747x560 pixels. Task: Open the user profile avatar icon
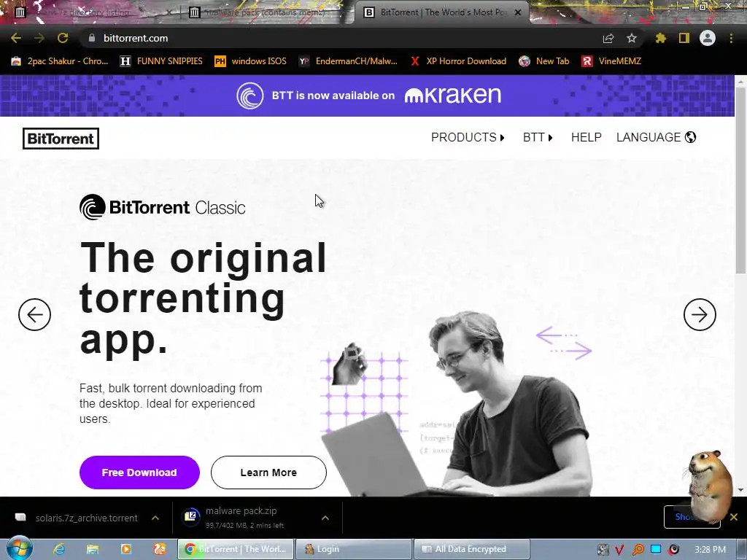coord(708,38)
